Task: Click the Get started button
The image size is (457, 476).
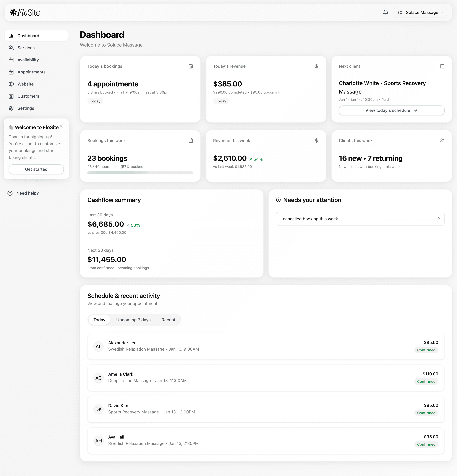Action: pos(36,169)
